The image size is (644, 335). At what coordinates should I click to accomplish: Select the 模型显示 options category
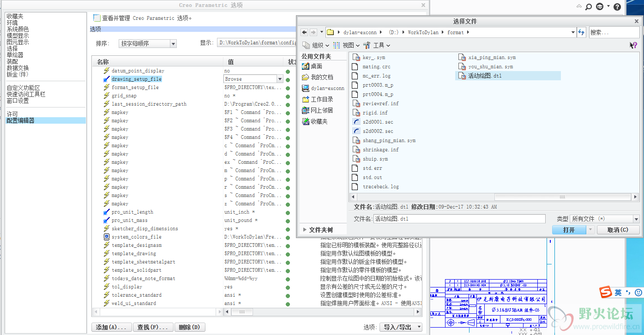(x=18, y=36)
